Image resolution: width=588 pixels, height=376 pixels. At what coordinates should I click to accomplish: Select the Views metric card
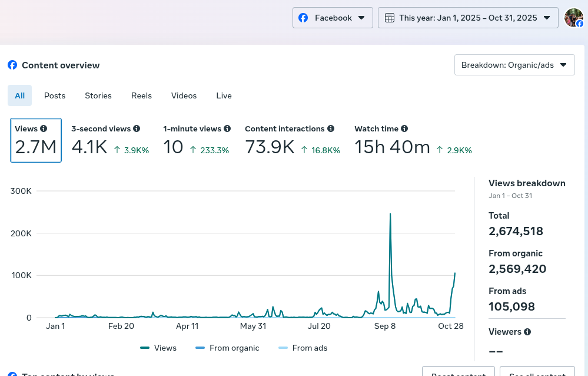pos(36,140)
